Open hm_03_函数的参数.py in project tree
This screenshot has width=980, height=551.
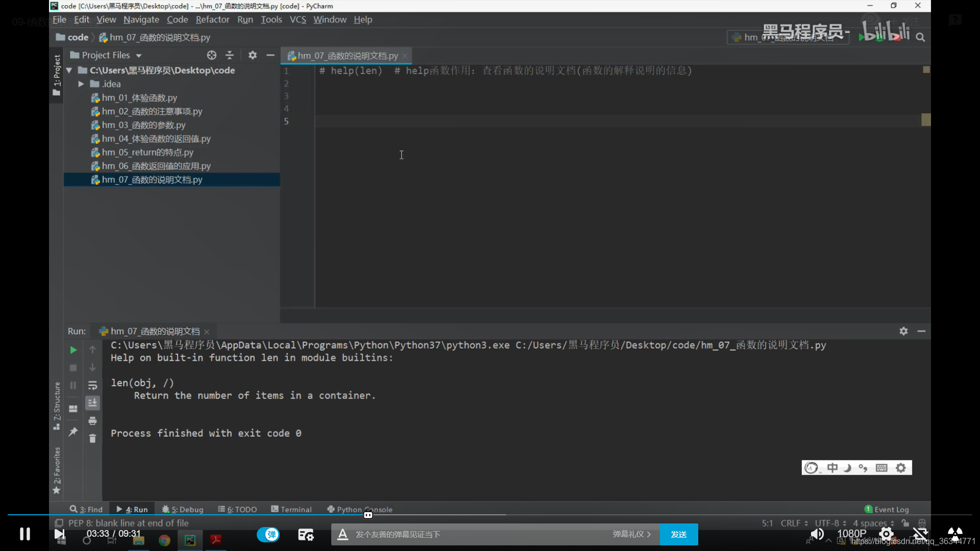[143, 125]
